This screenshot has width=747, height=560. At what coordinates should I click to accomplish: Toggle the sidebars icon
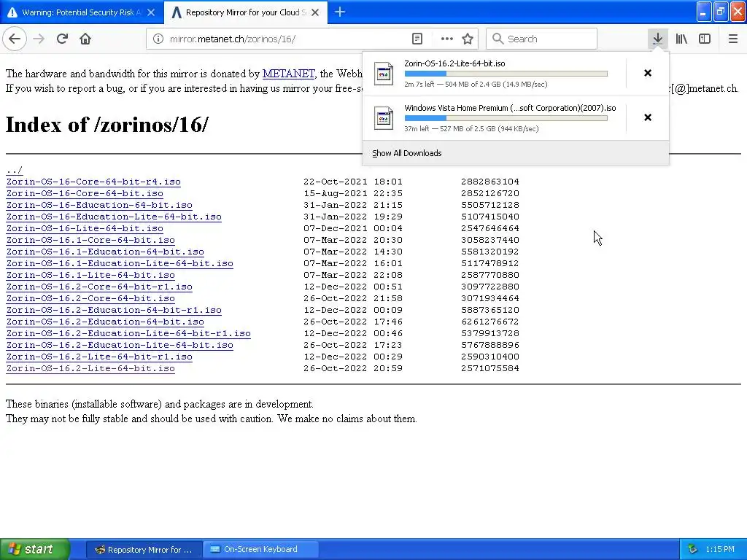point(705,39)
